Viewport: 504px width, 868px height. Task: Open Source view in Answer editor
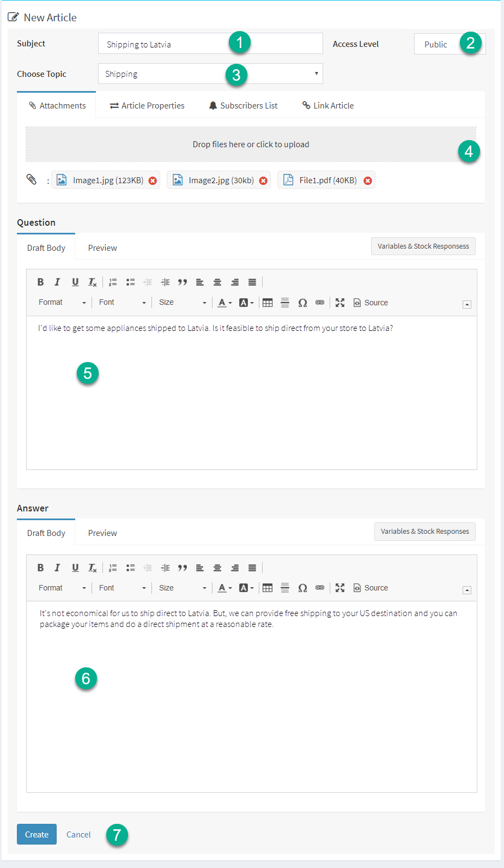coord(371,588)
